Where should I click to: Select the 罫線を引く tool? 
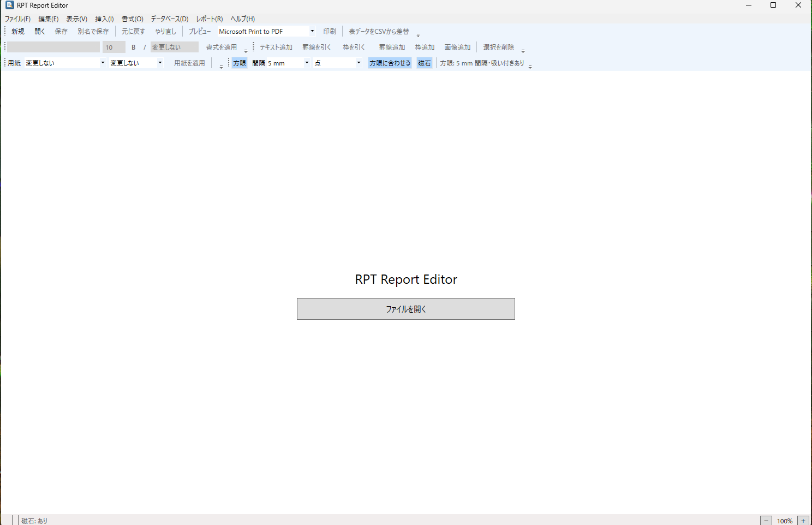[x=317, y=47]
